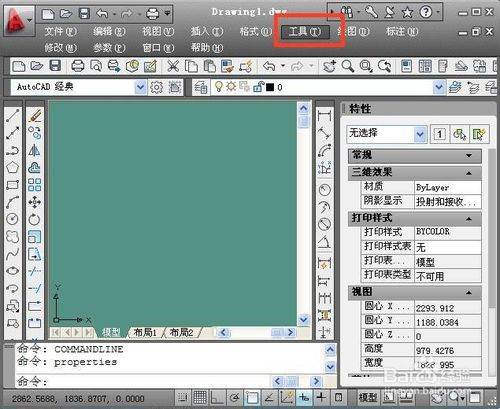Select the Line draw tool

pos(13,116)
